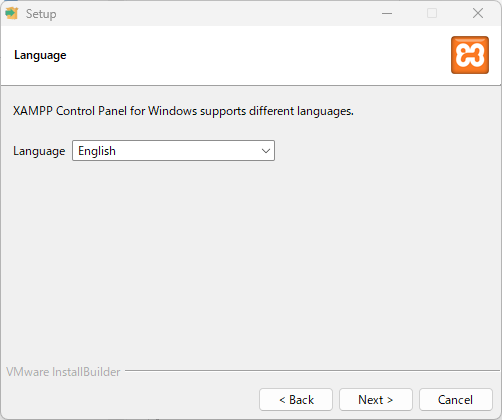Click the Setup installer icon in title bar

coord(12,13)
